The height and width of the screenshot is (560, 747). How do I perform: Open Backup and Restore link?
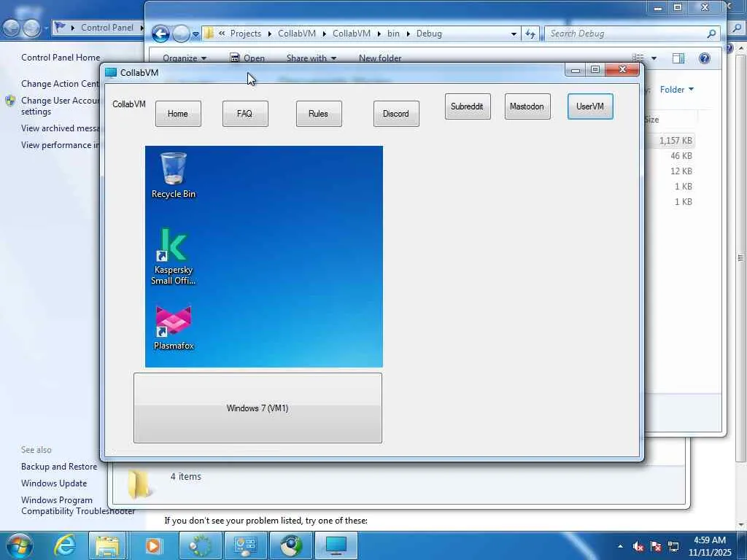pyautogui.click(x=59, y=467)
